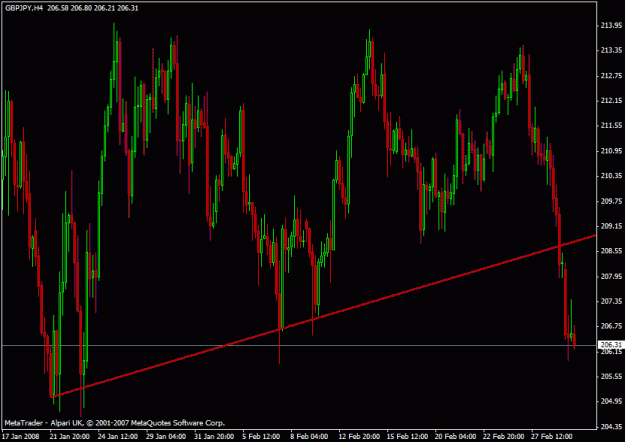This screenshot has width=625, height=442.
Task: Click the 12 Feb 20:00 time label
Action: coord(359,436)
